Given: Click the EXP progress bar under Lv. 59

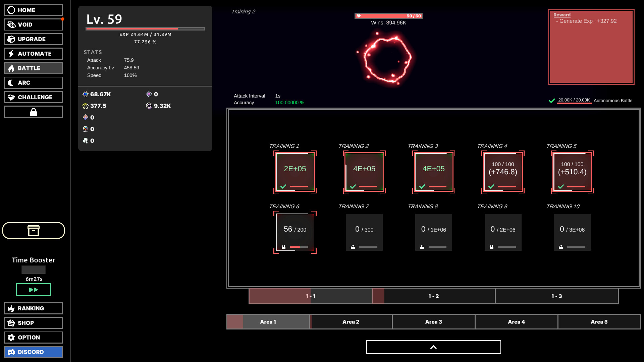Looking at the screenshot, I should tap(145, 29).
